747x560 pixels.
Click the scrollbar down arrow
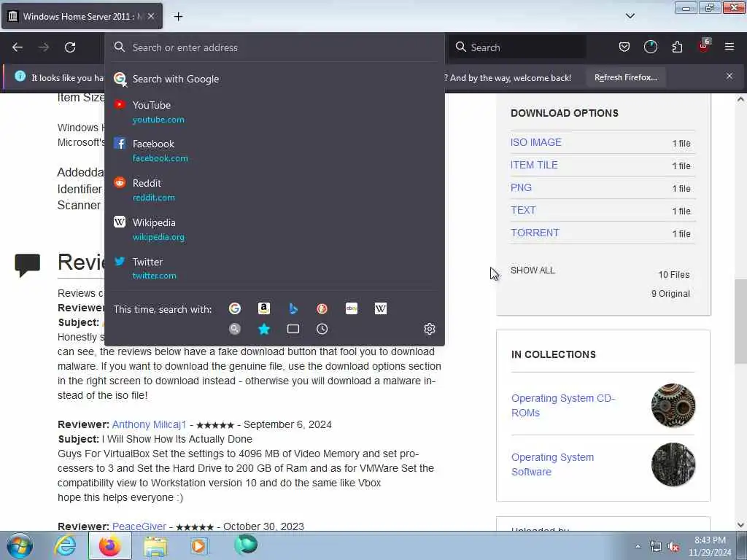coord(740,525)
